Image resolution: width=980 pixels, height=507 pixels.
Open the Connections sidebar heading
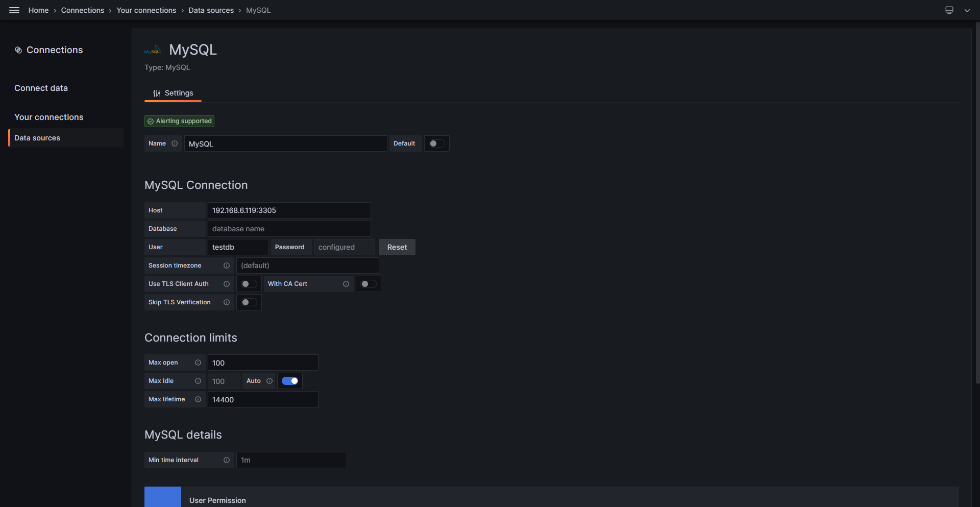pyautogui.click(x=55, y=50)
